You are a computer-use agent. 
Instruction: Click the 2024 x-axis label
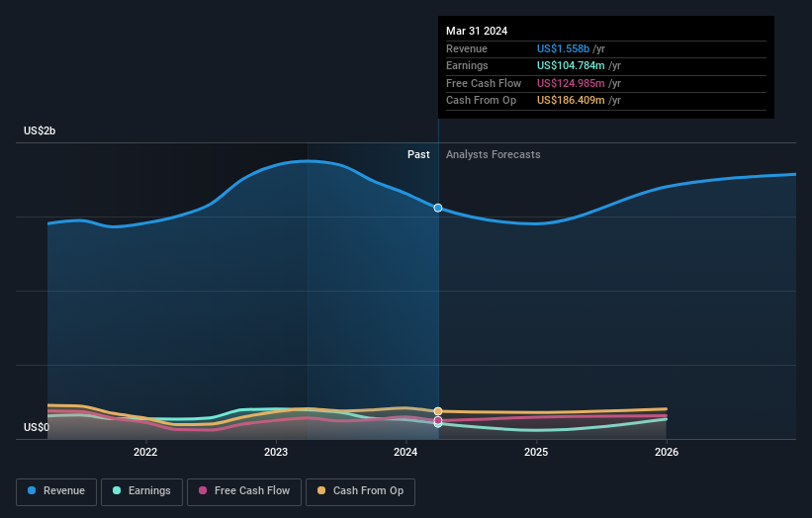tap(406, 453)
